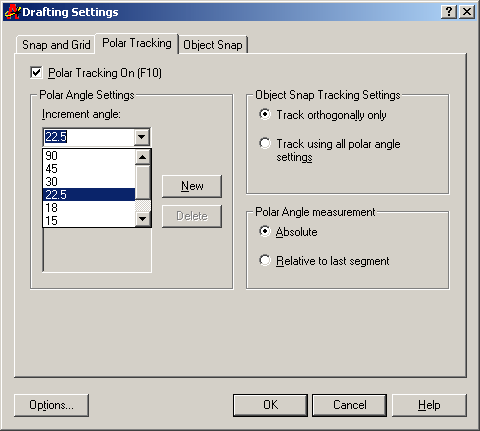
Task: Close the Drafting Settings dialog
Action: click(467, 12)
